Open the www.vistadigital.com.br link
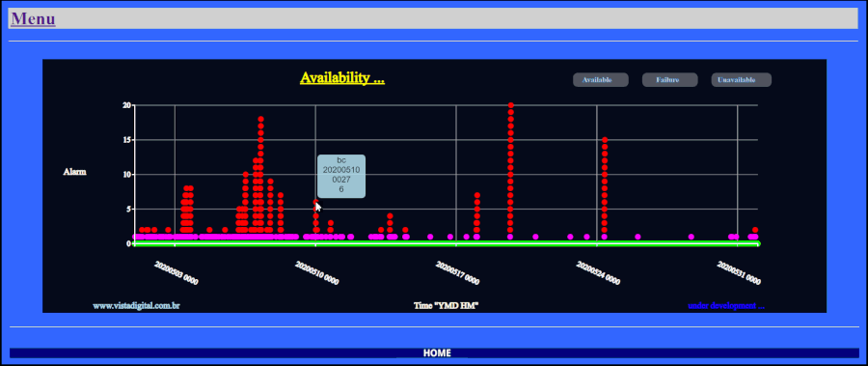The image size is (868, 366). tap(136, 305)
